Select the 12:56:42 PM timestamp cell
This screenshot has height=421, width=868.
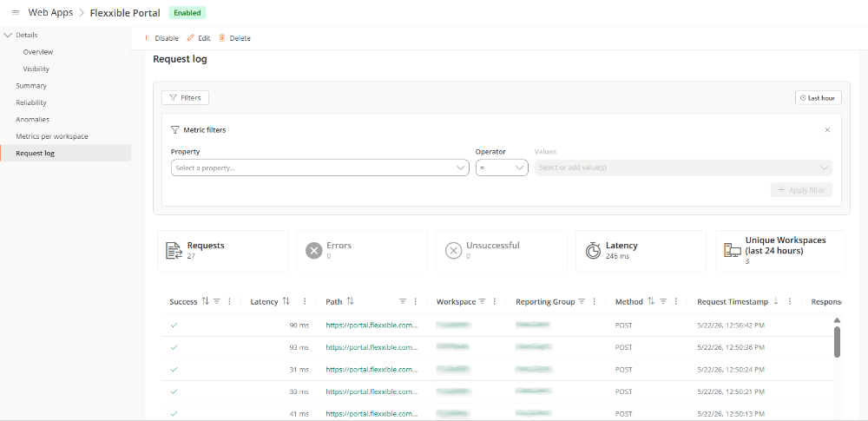click(x=731, y=326)
